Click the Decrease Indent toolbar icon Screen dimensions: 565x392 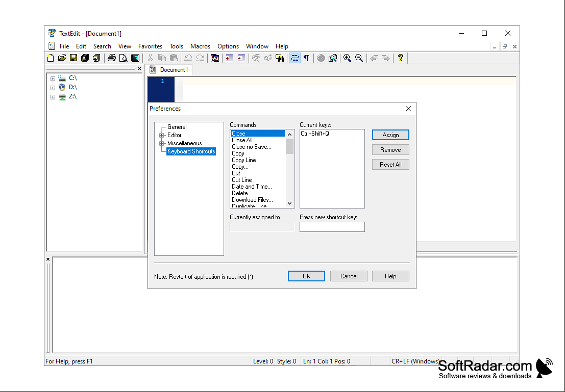point(230,58)
